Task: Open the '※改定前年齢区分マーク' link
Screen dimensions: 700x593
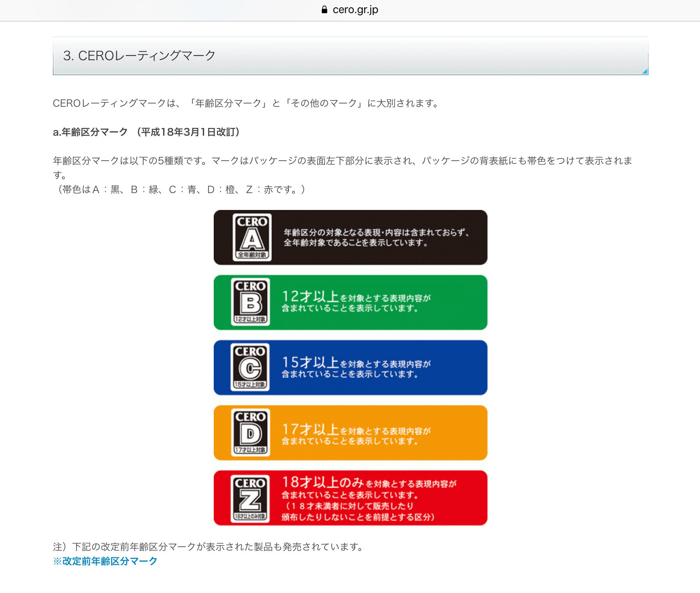Action: coord(105,561)
